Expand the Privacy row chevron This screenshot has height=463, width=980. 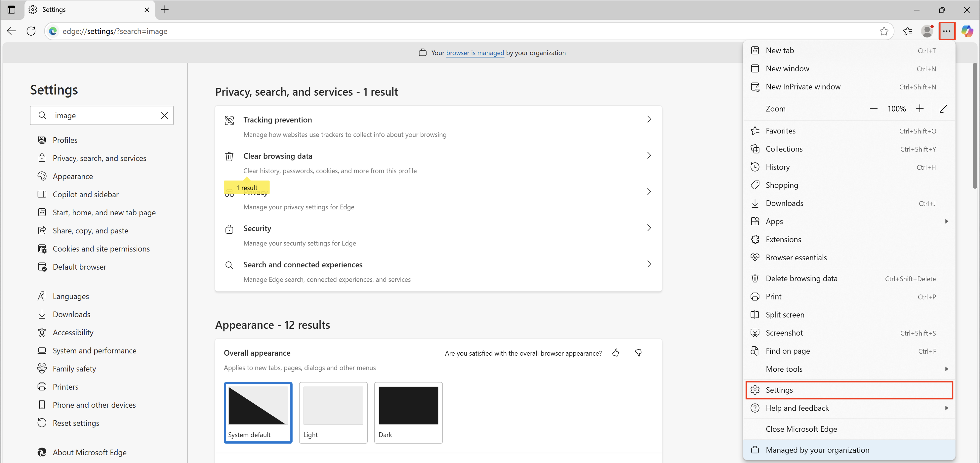pos(649,192)
